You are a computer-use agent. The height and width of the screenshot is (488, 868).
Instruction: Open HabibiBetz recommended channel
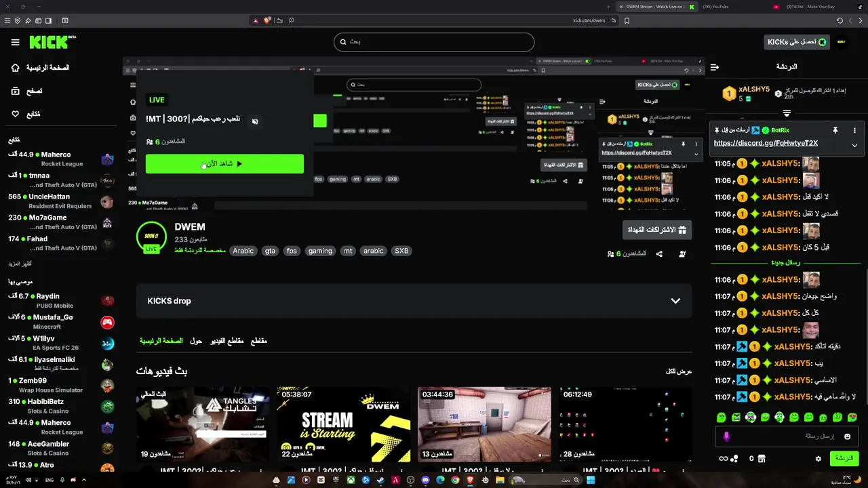[x=61, y=405]
